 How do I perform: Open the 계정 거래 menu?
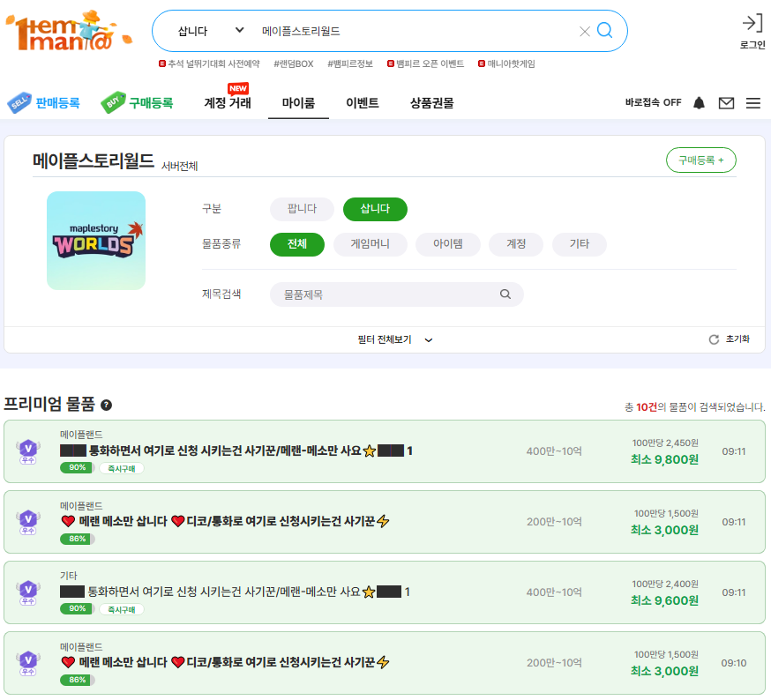228,103
